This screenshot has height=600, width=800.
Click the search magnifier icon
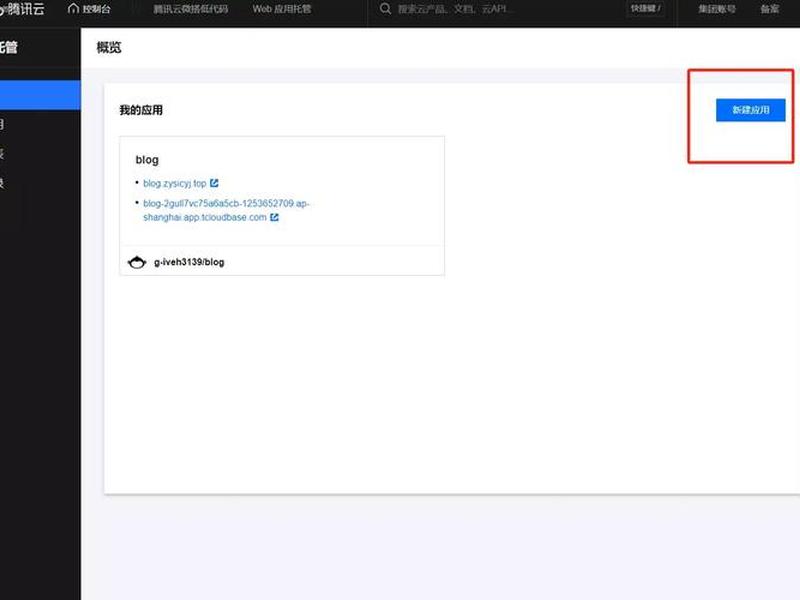tap(386, 9)
